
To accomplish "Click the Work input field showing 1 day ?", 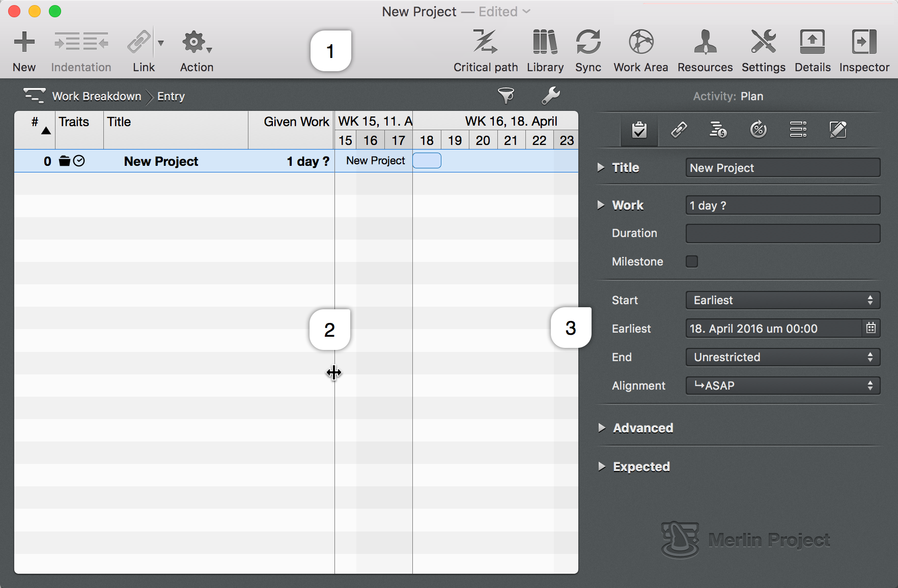I will tap(782, 205).
